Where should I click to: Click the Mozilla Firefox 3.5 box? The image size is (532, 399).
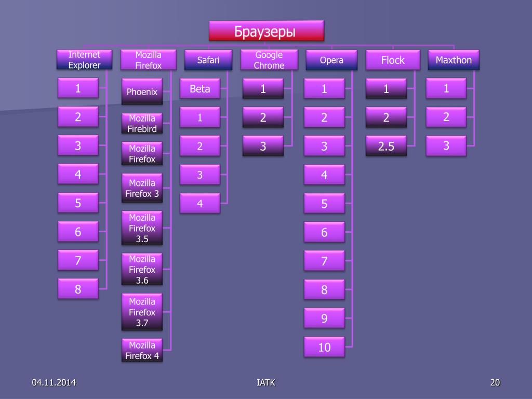tap(142, 228)
